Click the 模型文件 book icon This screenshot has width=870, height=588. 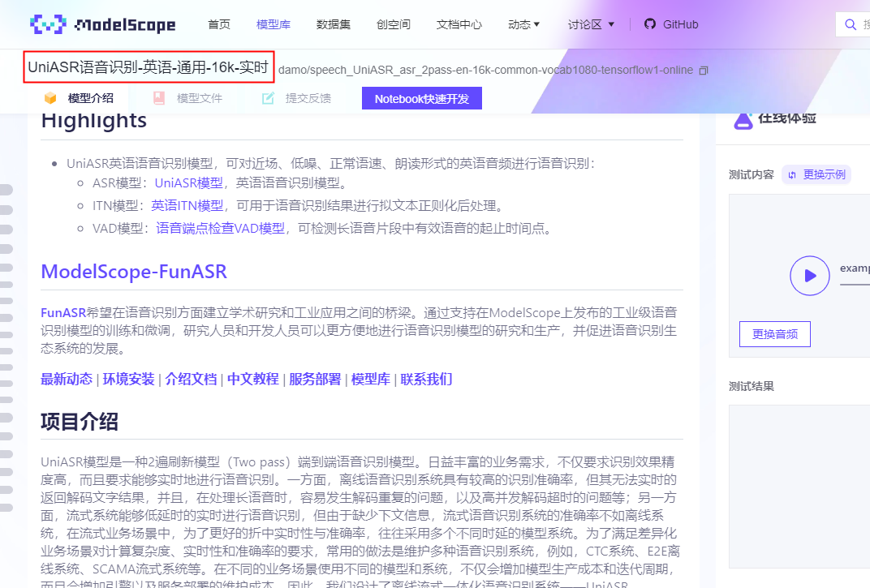point(159,98)
